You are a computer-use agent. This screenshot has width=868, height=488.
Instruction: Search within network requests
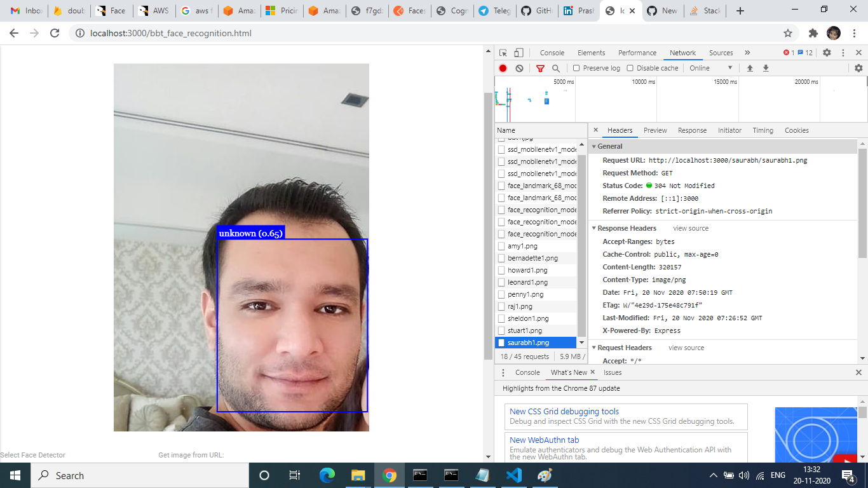(x=555, y=68)
